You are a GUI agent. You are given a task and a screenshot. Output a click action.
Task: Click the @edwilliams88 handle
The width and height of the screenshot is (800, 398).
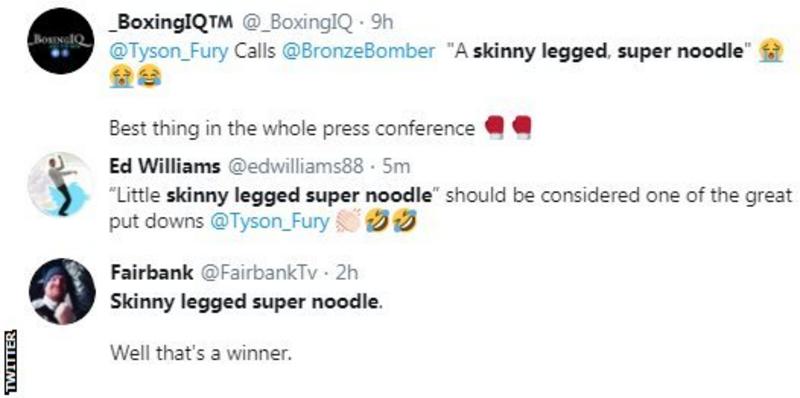pyautogui.click(x=295, y=166)
